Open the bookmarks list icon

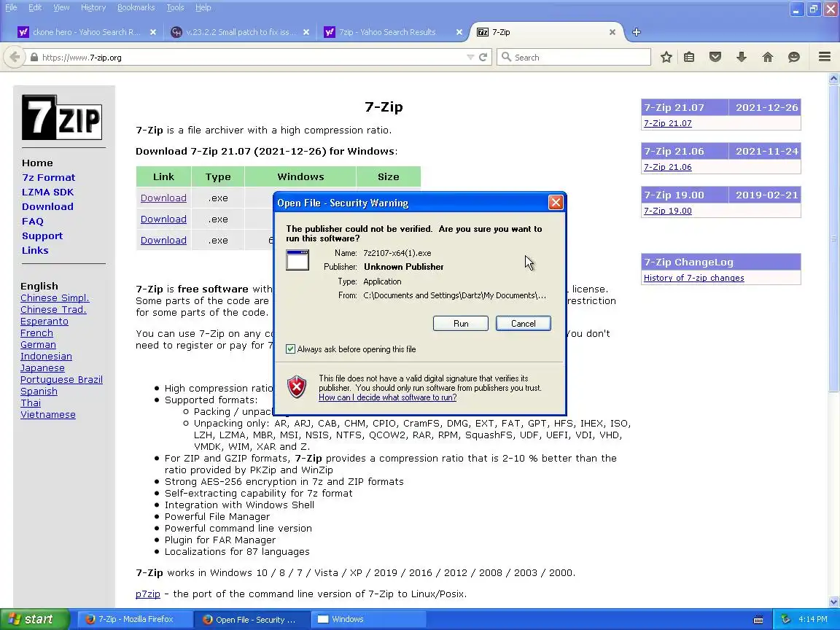689,57
